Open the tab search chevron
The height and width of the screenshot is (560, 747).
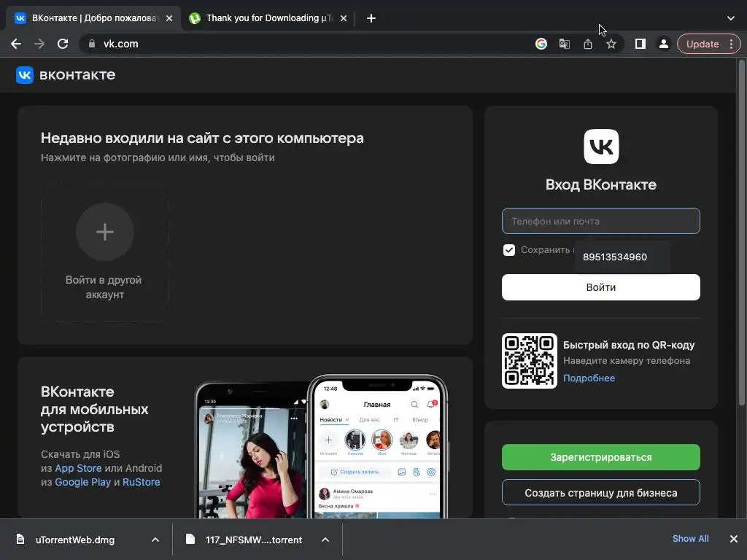731,18
